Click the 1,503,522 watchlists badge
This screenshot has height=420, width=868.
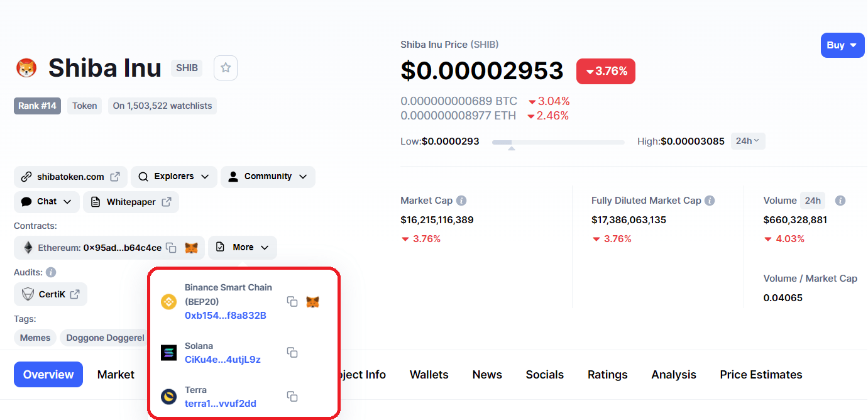tap(162, 106)
